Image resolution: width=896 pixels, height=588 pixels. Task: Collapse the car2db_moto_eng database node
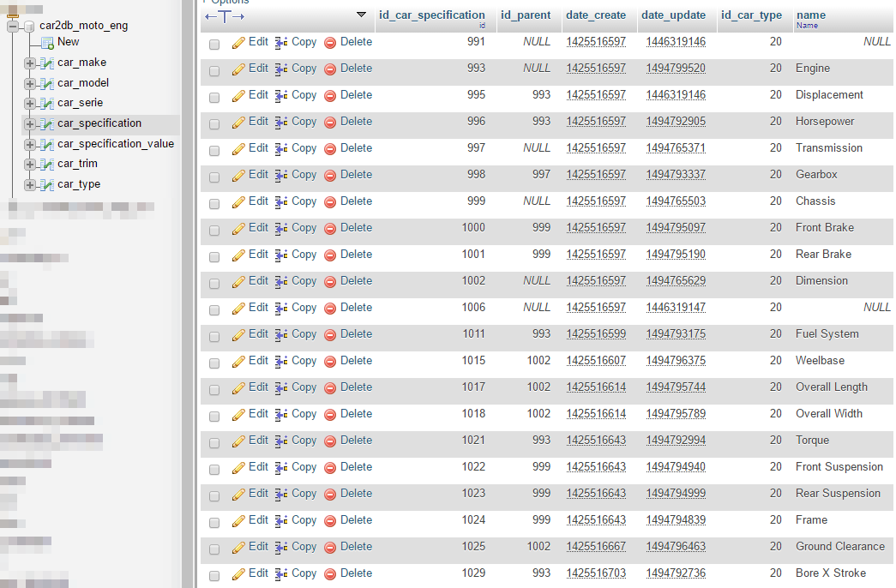(13, 26)
